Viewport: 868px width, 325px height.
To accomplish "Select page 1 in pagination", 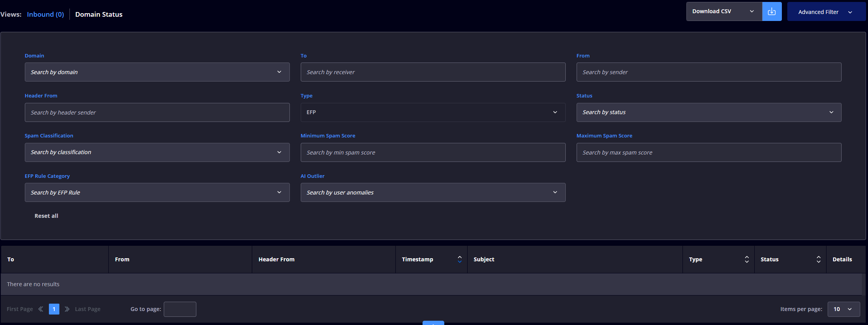I will pos(54,309).
